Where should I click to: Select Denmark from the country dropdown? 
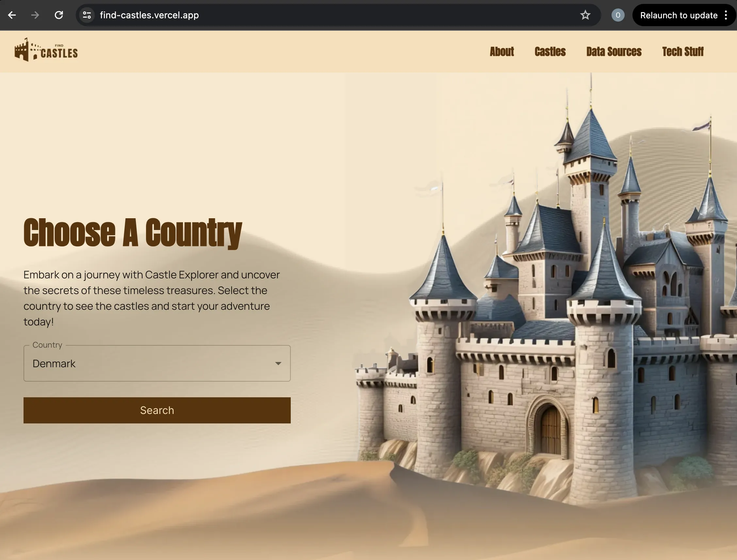pos(157,363)
